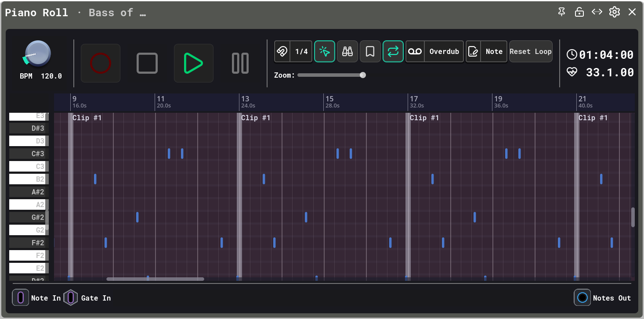Screen dimensions: 644x319
Task: Click the Note In port
Action: point(20,297)
